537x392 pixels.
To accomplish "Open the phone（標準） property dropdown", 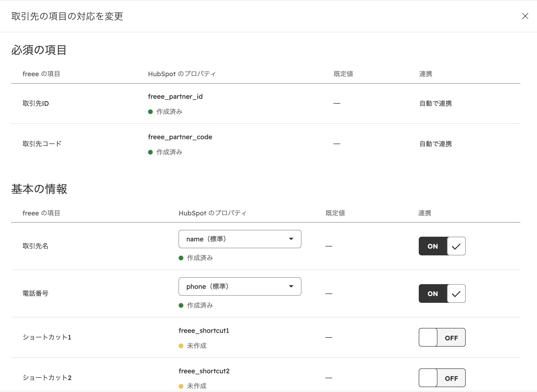I will [240, 286].
